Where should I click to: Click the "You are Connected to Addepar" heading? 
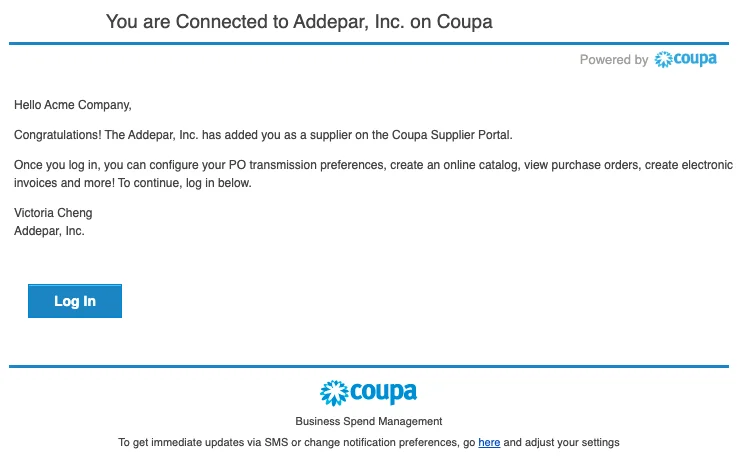[299, 22]
